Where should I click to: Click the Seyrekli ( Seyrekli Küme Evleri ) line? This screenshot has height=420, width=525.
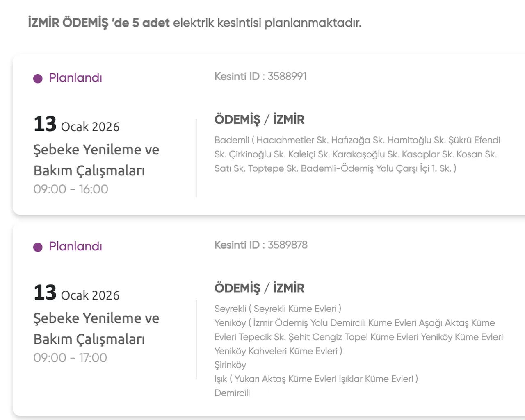(278, 309)
